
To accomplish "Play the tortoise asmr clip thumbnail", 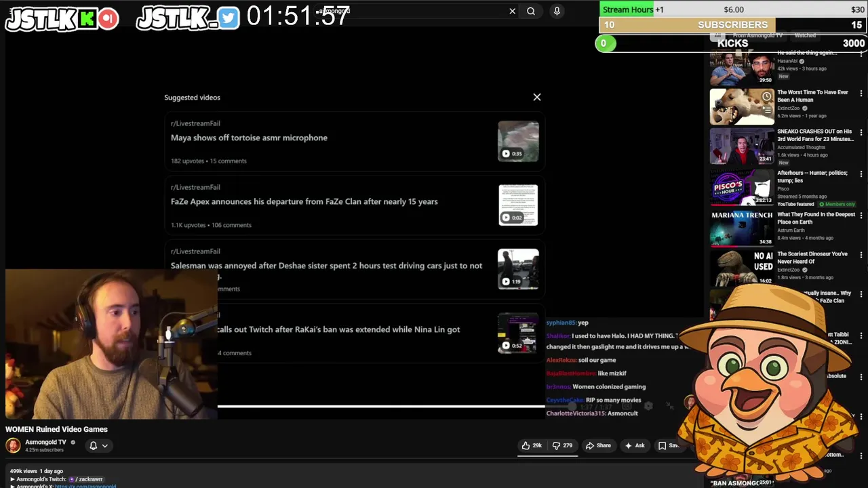I will pos(518,142).
